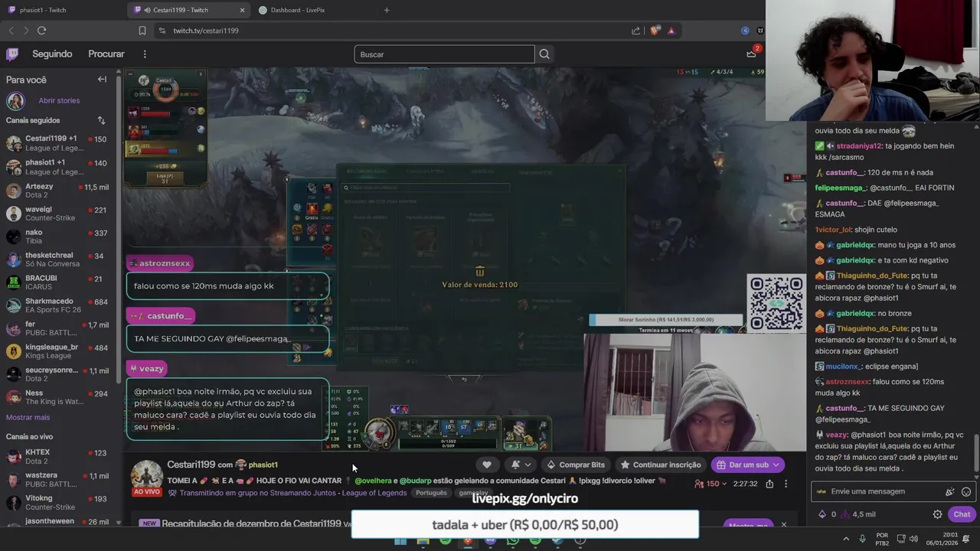The height and width of the screenshot is (551, 980).
Task: Show hidden tray icons chevron
Action: point(846,540)
